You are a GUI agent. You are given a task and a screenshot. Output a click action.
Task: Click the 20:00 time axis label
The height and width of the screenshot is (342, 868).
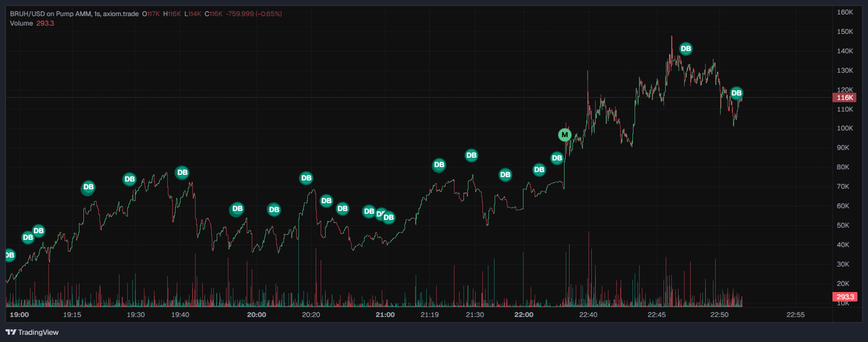point(257,315)
